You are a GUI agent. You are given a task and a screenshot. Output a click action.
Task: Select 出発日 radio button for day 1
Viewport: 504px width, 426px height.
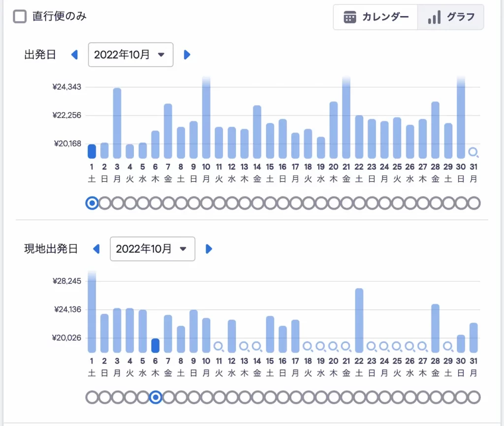click(92, 203)
